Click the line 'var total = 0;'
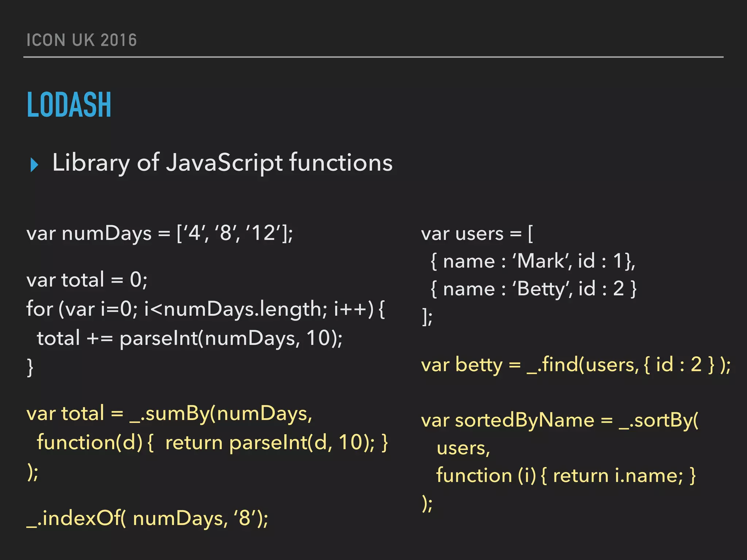This screenshot has width=747, height=560. pos(87,280)
